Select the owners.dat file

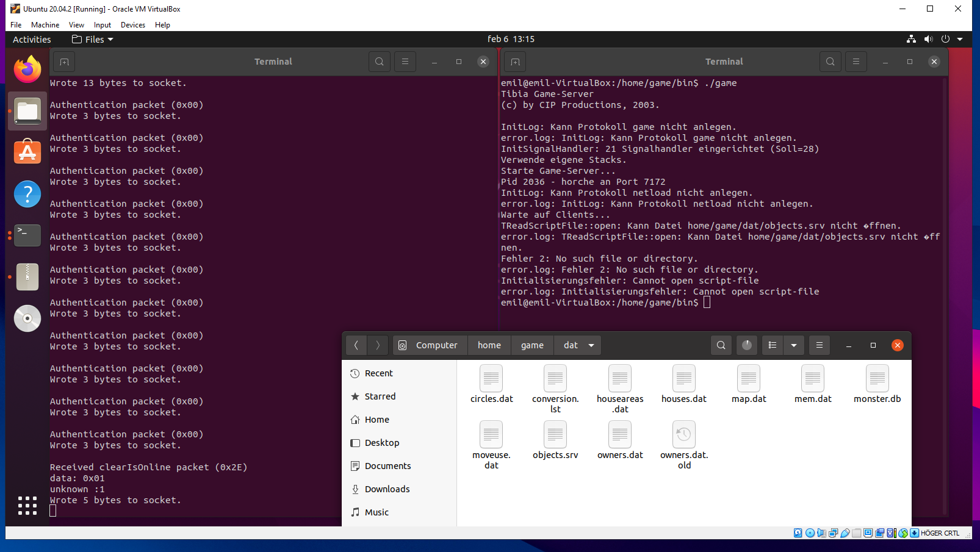pos(620,440)
